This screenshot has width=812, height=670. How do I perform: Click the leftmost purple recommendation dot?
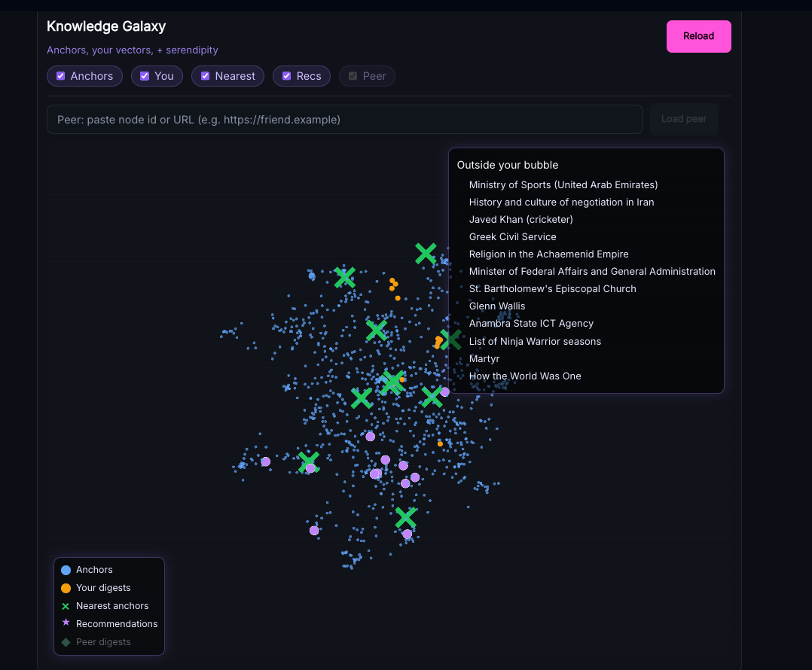click(265, 461)
